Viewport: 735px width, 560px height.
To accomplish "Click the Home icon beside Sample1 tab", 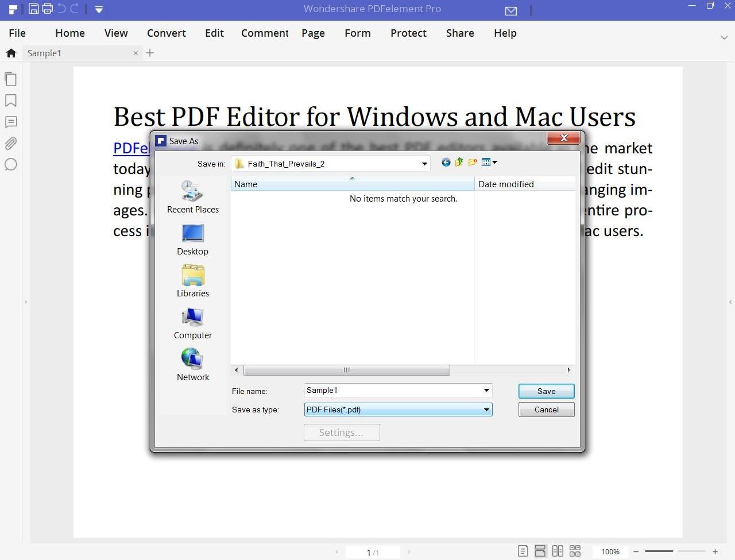I will point(11,53).
